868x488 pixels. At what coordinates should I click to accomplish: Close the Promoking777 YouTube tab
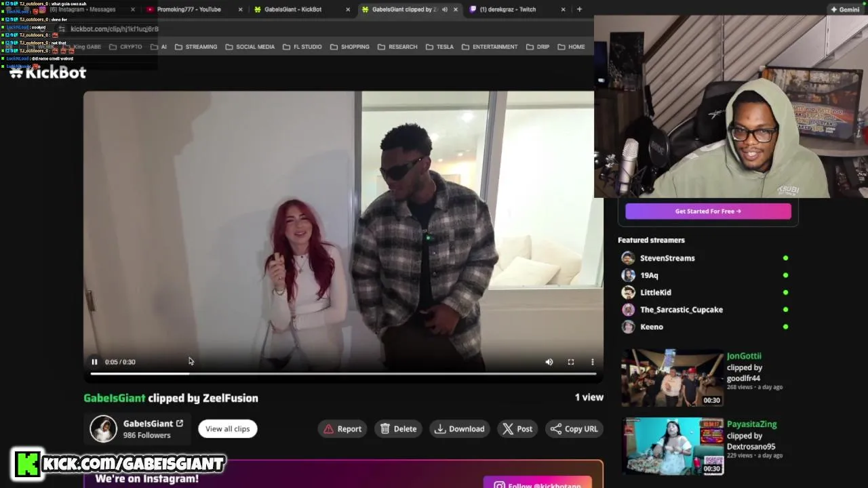pos(240,9)
